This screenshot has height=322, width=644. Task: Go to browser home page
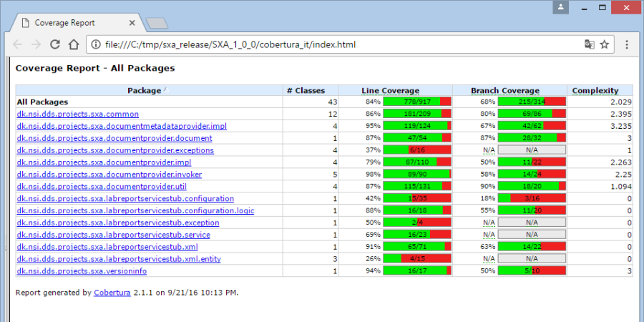(73, 44)
